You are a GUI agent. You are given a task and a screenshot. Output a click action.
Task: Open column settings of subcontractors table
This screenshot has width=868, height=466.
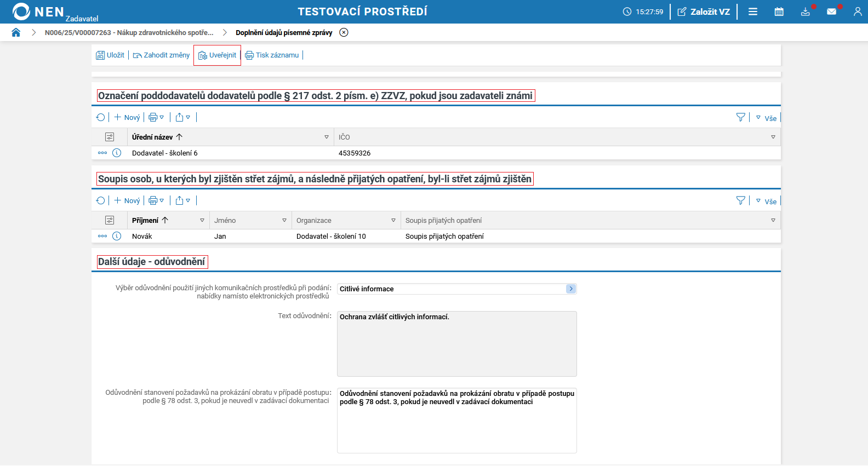coord(110,137)
